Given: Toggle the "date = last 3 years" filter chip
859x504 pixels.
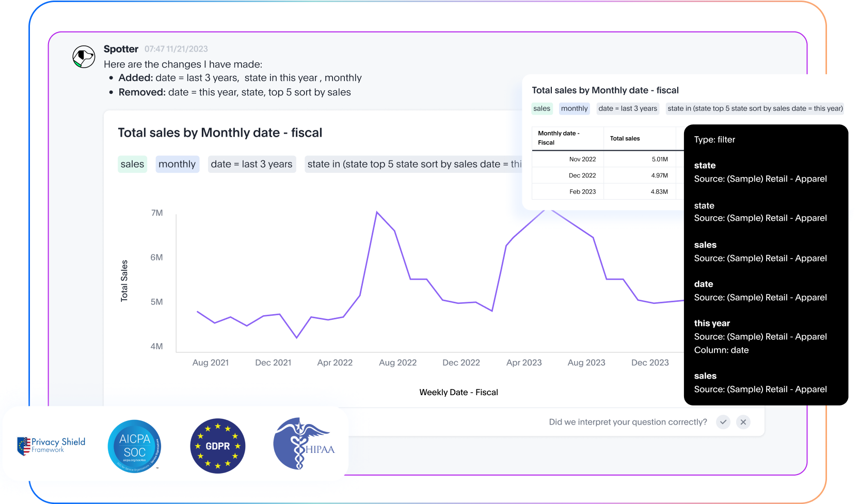Looking at the screenshot, I should tap(252, 164).
